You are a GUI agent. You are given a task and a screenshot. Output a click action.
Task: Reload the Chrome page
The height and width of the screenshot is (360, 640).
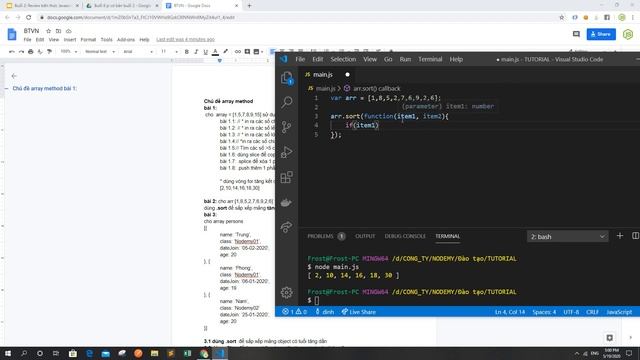point(28,17)
